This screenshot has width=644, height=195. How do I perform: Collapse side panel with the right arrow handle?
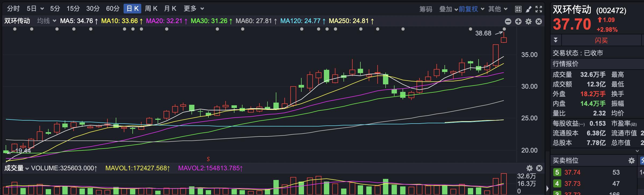pos(547,189)
